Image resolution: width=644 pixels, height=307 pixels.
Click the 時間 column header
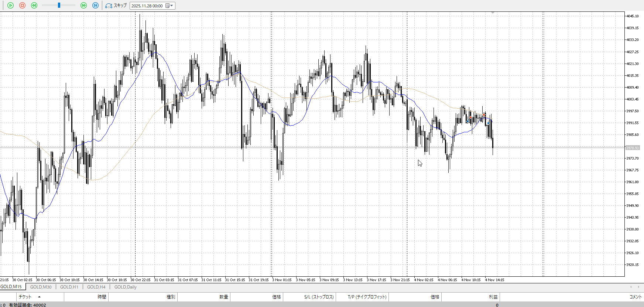(102, 297)
